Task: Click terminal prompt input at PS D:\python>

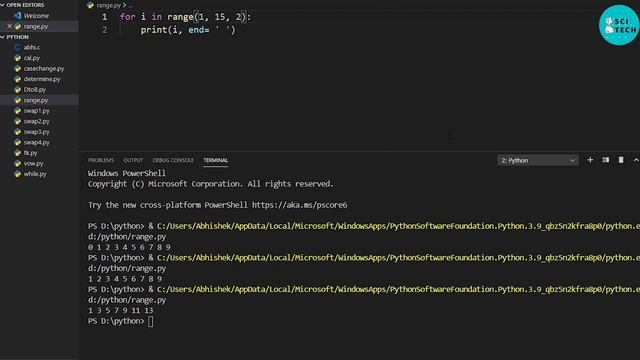Action: 151,321
